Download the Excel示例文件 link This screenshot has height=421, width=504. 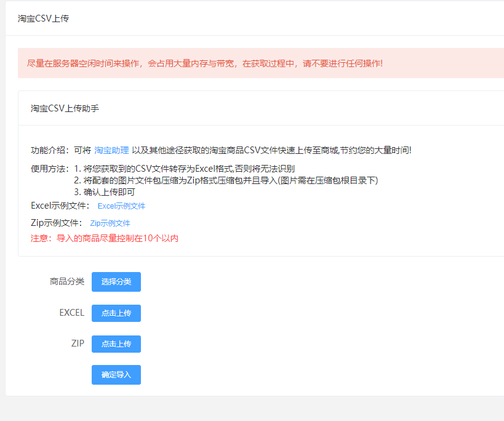pos(121,206)
